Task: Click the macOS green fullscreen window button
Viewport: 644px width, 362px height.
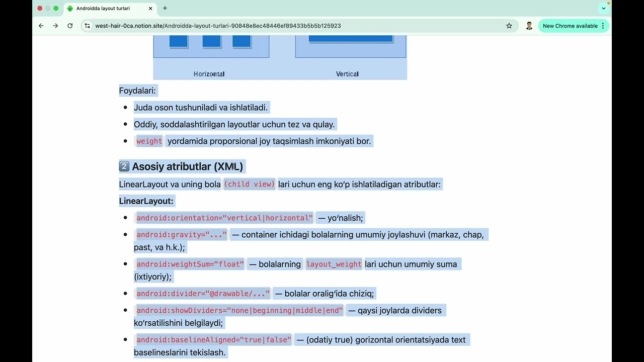Action: (x=56, y=8)
